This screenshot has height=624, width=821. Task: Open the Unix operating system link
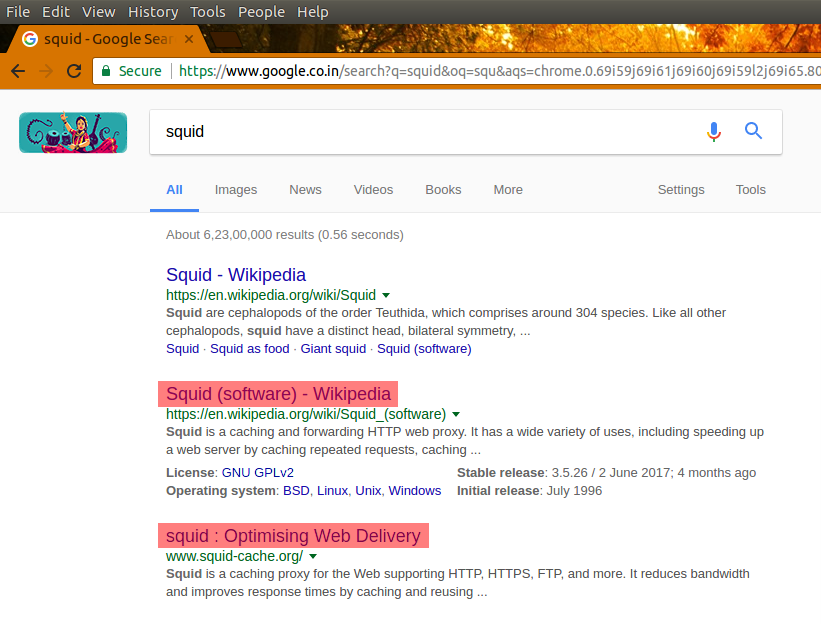tap(368, 491)
